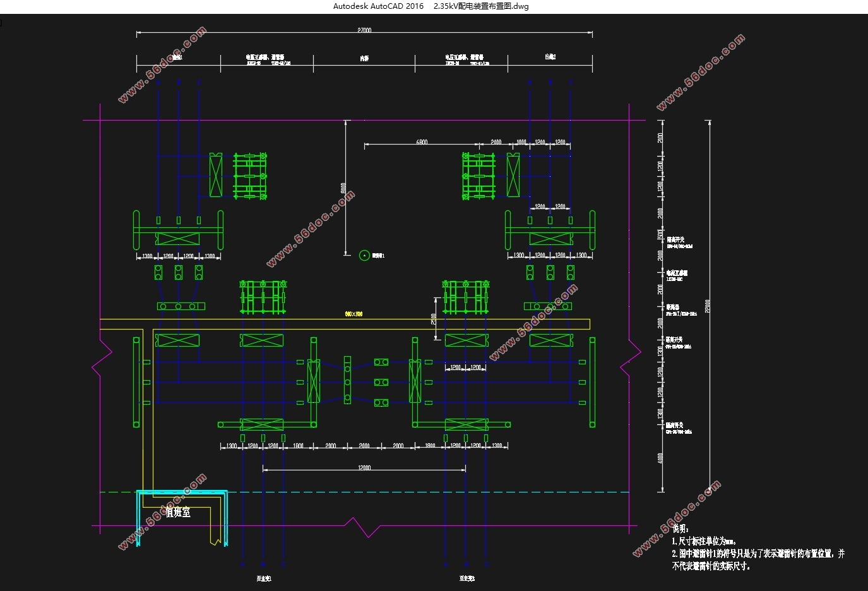Screen dimensions: 868x591
Task: Select the top-right green transformer lattice symbol
Action: pos(479,176)
